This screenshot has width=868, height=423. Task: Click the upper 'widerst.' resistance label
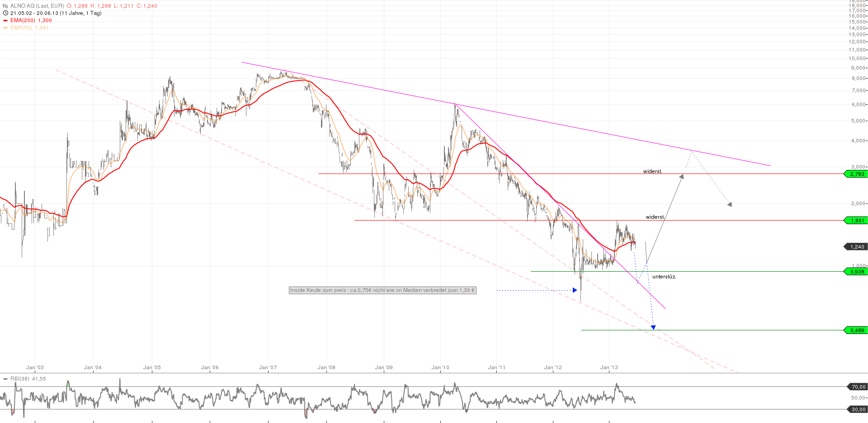[652, 171]
